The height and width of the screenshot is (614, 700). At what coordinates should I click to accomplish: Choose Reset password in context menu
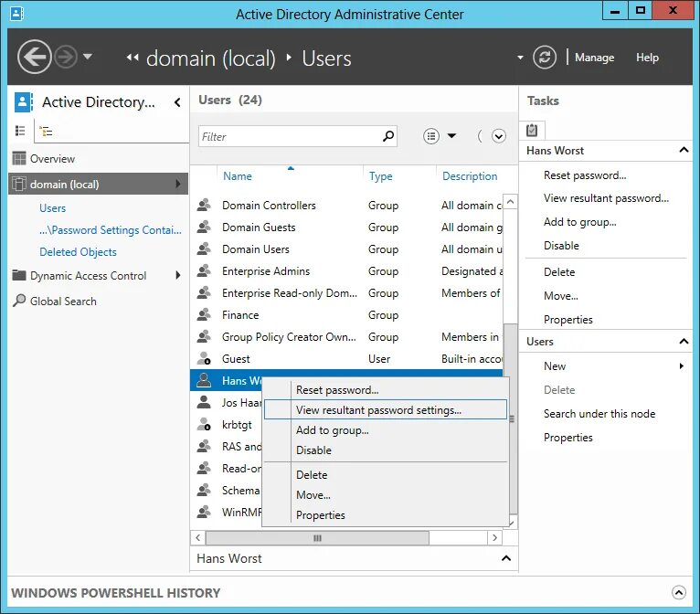click(x=386, y=390)
